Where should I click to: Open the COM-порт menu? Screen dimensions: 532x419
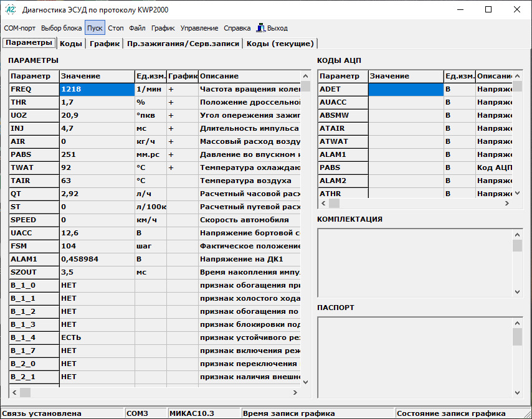pos(20,28)
